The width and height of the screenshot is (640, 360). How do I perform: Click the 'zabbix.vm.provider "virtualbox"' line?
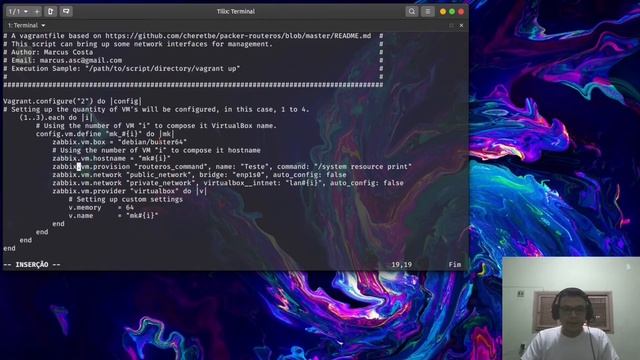(129, 191)
